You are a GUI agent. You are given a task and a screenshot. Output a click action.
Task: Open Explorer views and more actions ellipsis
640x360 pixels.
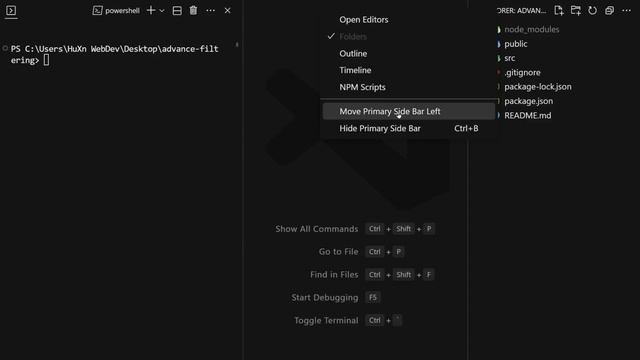[627, 10]
